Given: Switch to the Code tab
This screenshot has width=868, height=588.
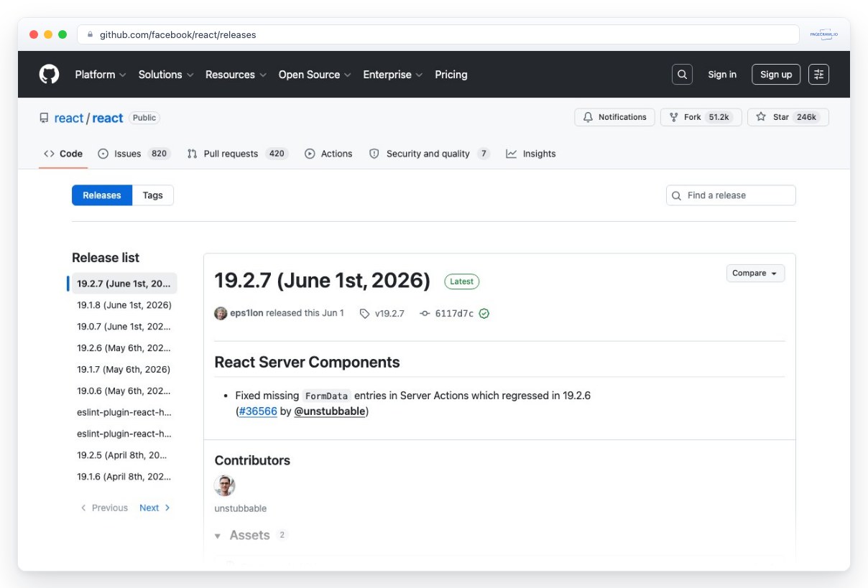Looking at the screenshot, I should (63, 154).
